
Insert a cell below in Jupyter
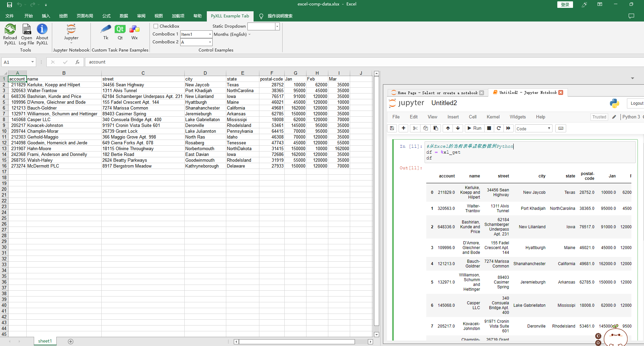point(403,128)
